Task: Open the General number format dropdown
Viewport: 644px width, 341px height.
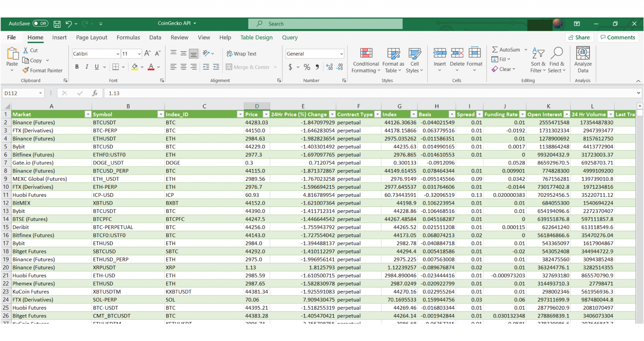Action: pyautogui.click(x=341, y=54)
